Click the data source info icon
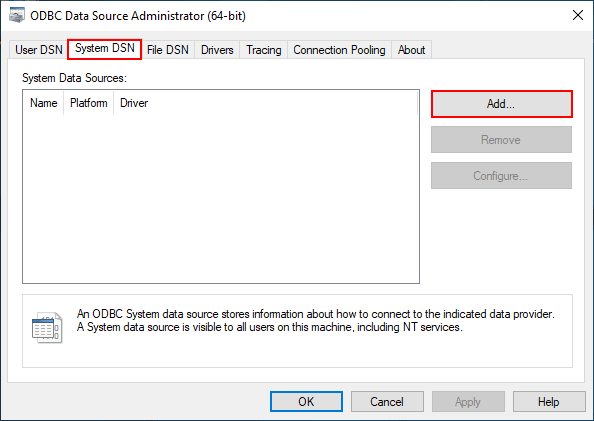The image size is (594, 421). click(47, 328)
